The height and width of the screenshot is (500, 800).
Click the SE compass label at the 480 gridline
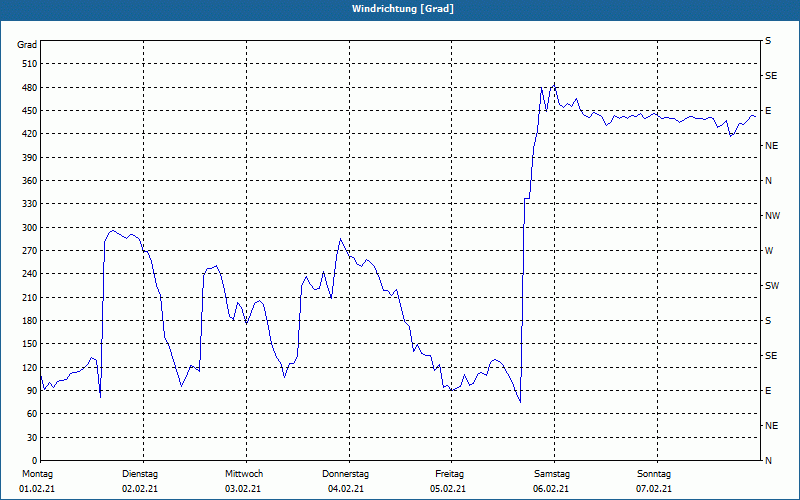pyautogui.click(x=771, y=76)
